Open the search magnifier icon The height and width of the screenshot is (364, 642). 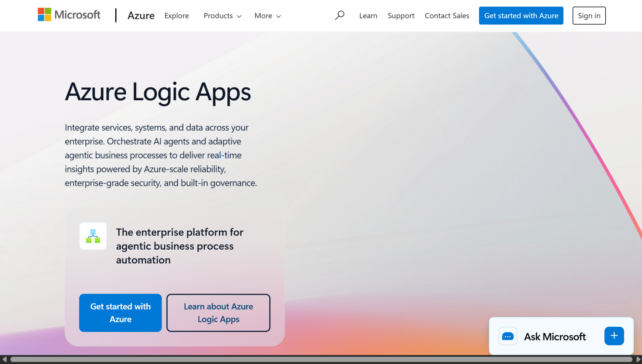339,15
